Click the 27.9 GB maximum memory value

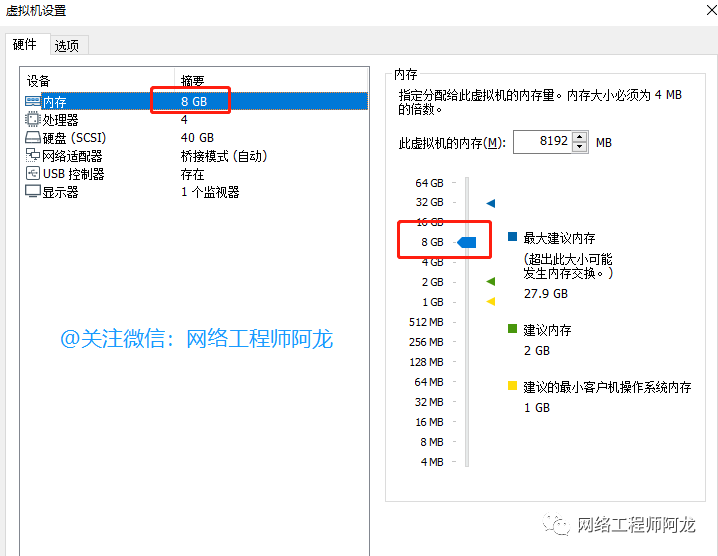tap(546, 294)
